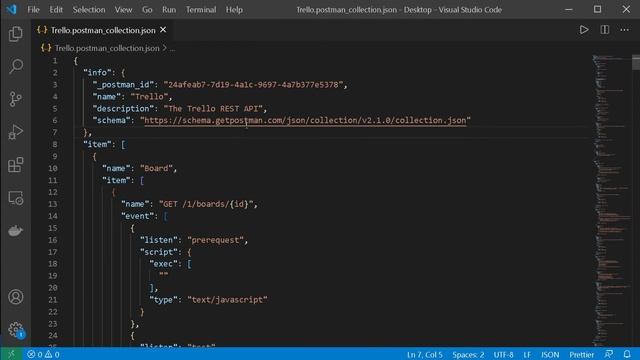Select language mode JSON in status bar
The image size is (640, 360).
550,354
